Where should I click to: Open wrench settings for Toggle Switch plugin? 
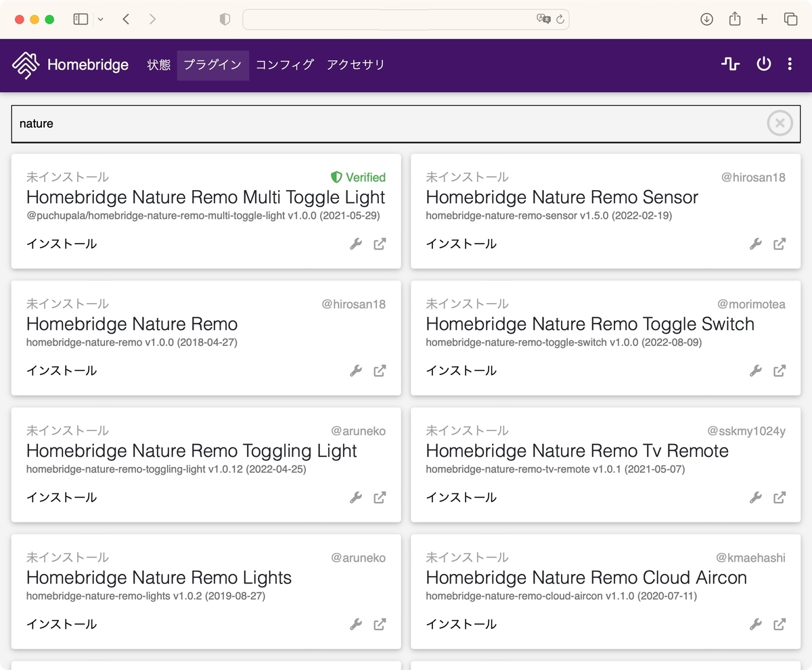click(756, 370)
